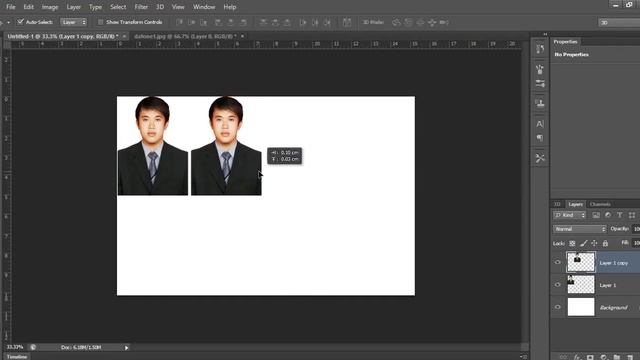Switch to the second document tab at 66.7%
The image size is (640, 360).
[185, 36]
